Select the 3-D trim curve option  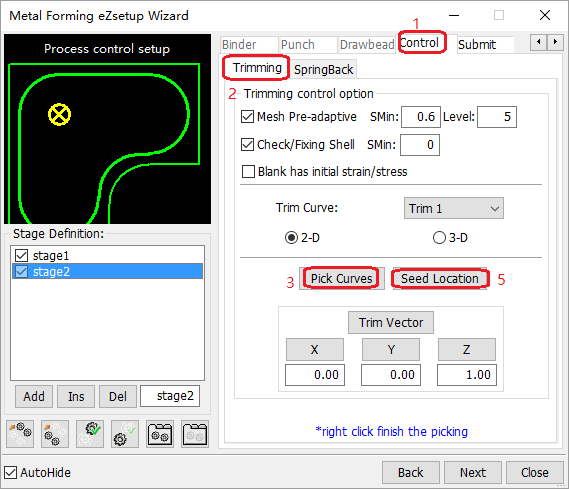click(x=439, y=238)
